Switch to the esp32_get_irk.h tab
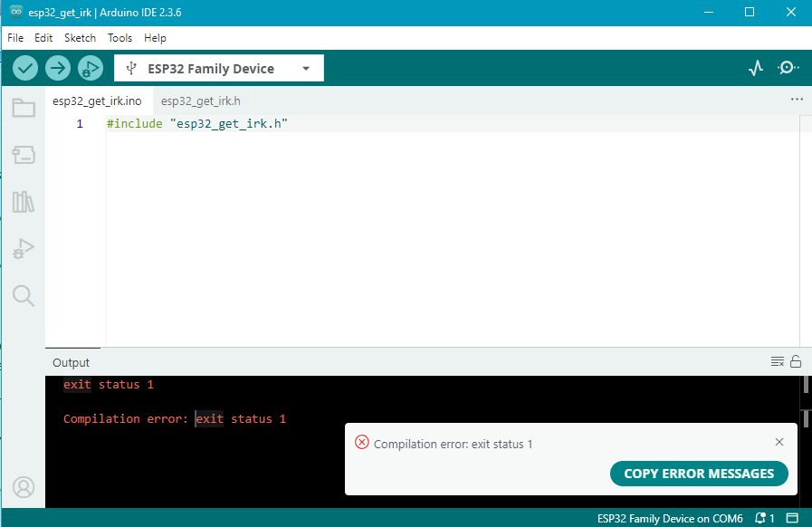 coord(200,101)
